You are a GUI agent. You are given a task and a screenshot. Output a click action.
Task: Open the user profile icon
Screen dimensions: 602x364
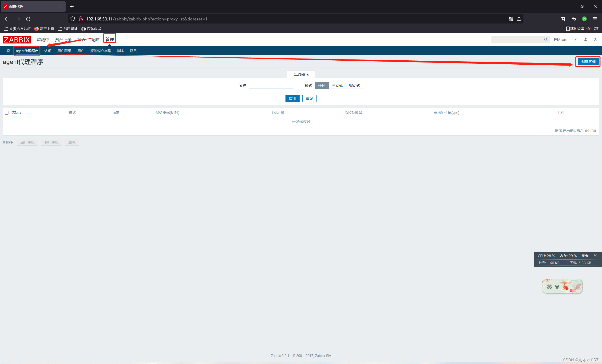tap(585, 39)
